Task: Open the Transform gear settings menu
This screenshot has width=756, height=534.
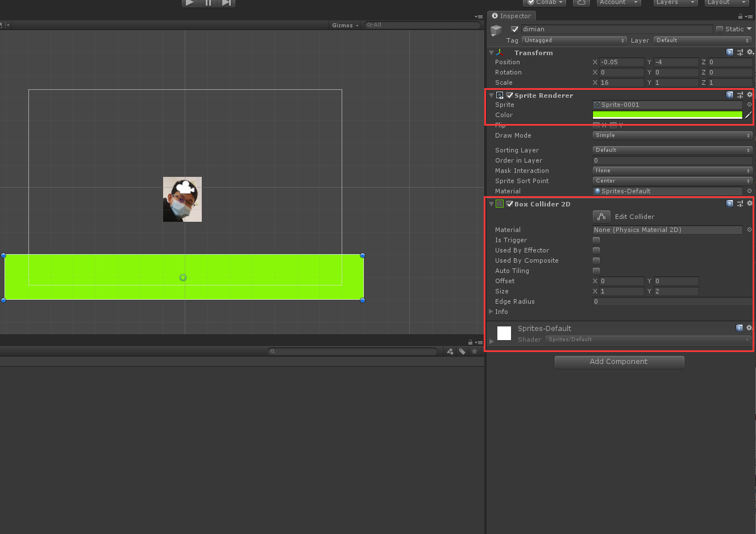Action: pos(750,52)
